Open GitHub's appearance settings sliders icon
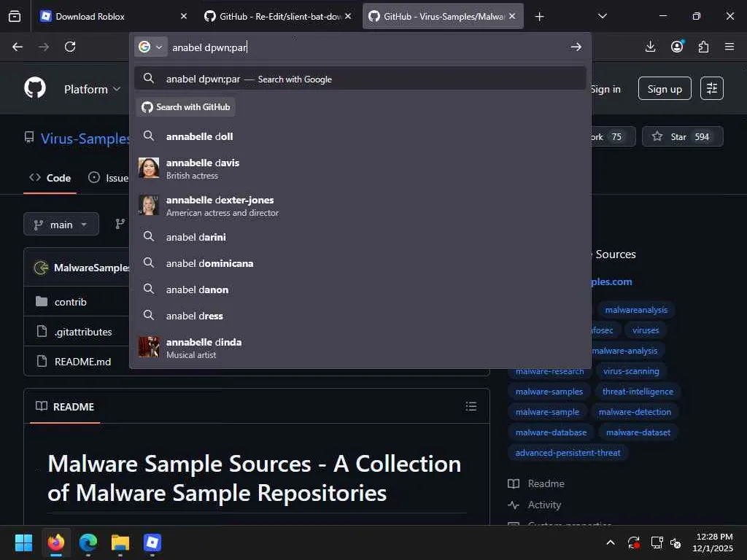Image resolution: width=747 pixels, height=560 pixels. click(712, 88)
